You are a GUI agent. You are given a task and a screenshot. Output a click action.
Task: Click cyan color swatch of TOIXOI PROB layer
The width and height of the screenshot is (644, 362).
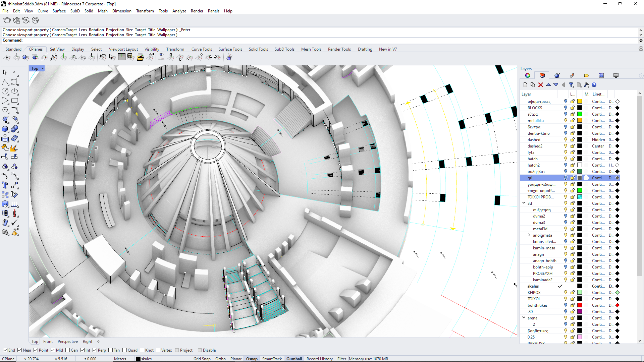(x=579, y=197)
